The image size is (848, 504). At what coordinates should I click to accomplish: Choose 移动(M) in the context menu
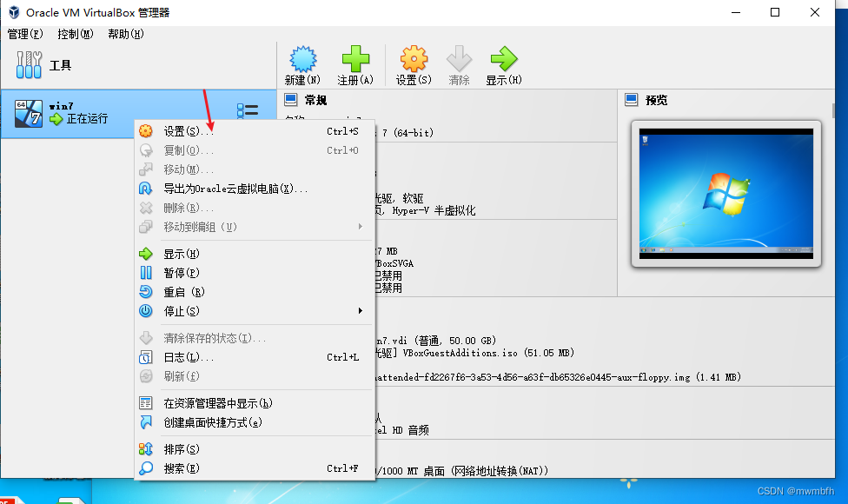pos(255,169)
